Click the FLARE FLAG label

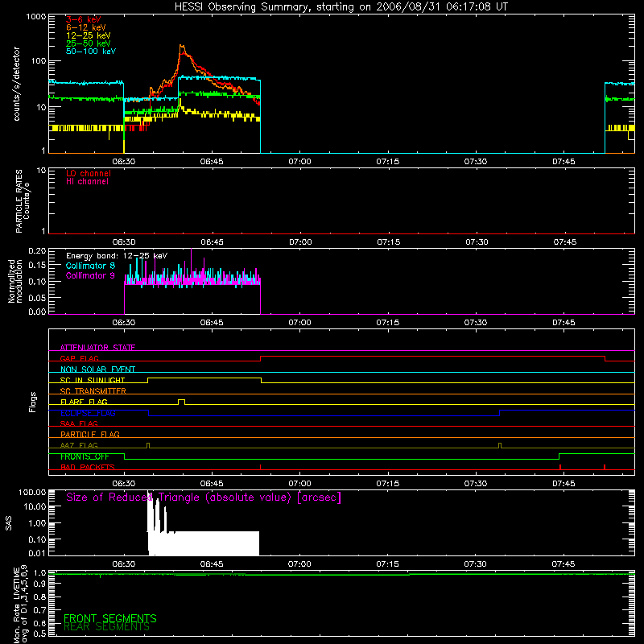[84, 402]
